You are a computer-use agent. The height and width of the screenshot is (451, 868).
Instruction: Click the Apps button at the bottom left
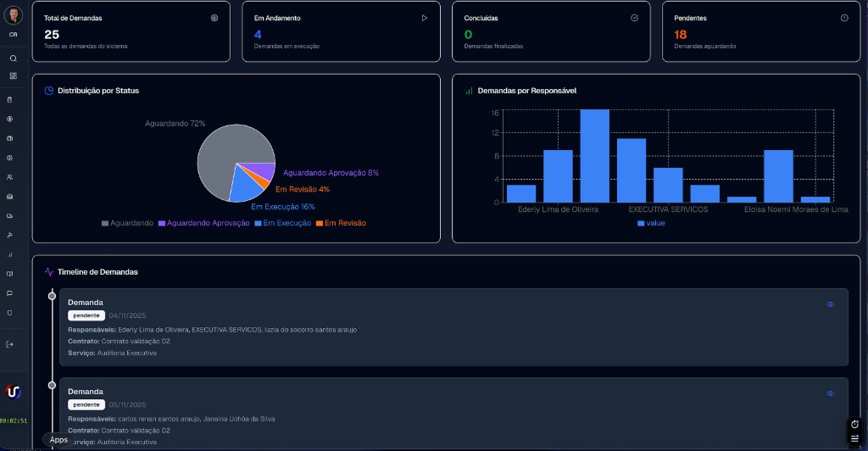coord(58,440)
